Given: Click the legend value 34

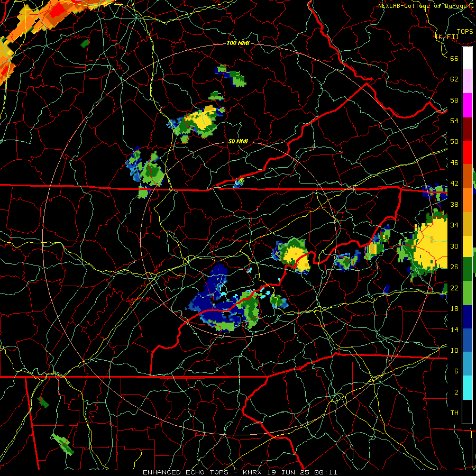Looking at the screenshot, I should point(454,225).
